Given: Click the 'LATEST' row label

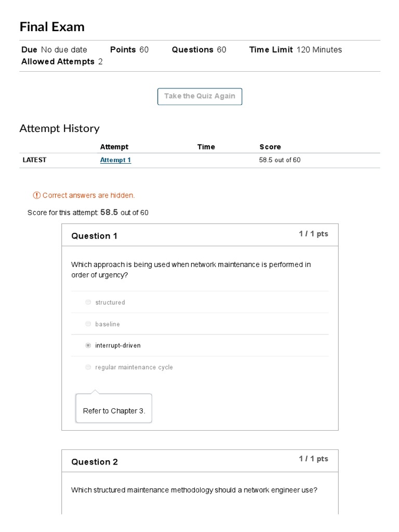Looking at the screenshot, I should (x=34, y=160).
